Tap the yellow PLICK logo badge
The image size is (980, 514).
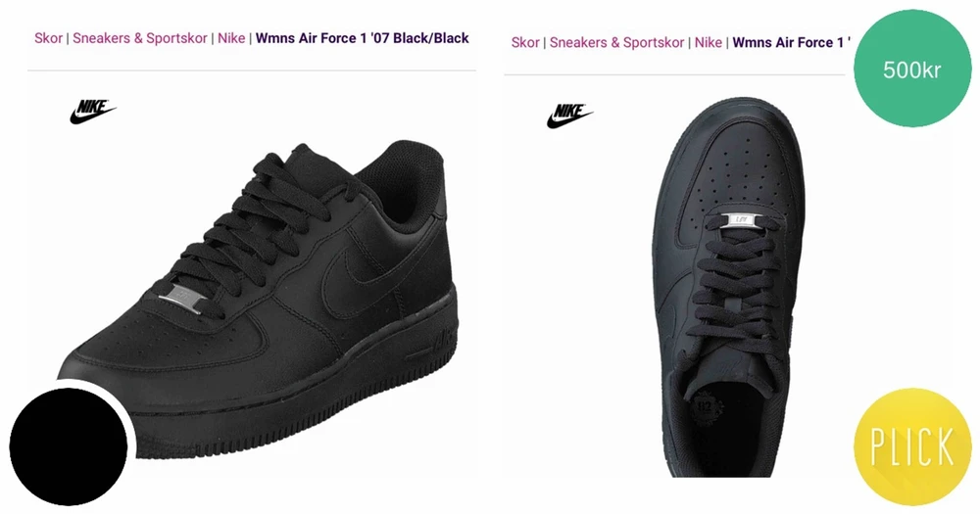(912, 445)
